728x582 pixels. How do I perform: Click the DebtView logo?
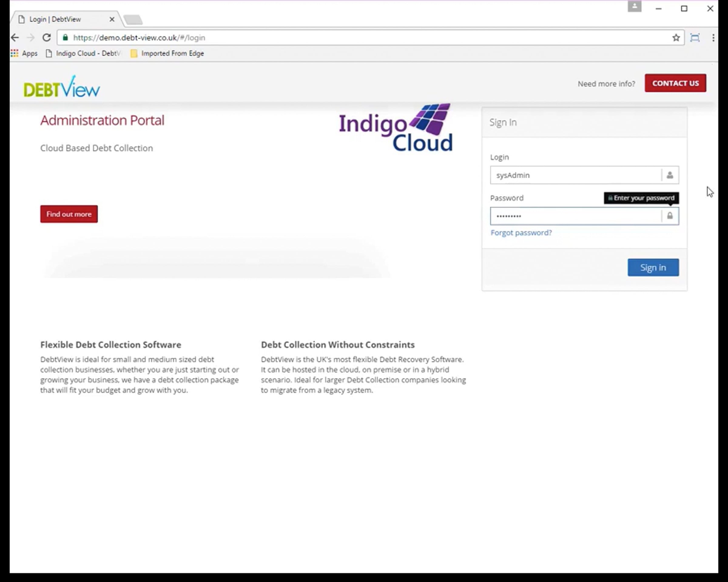coord(62,86)
